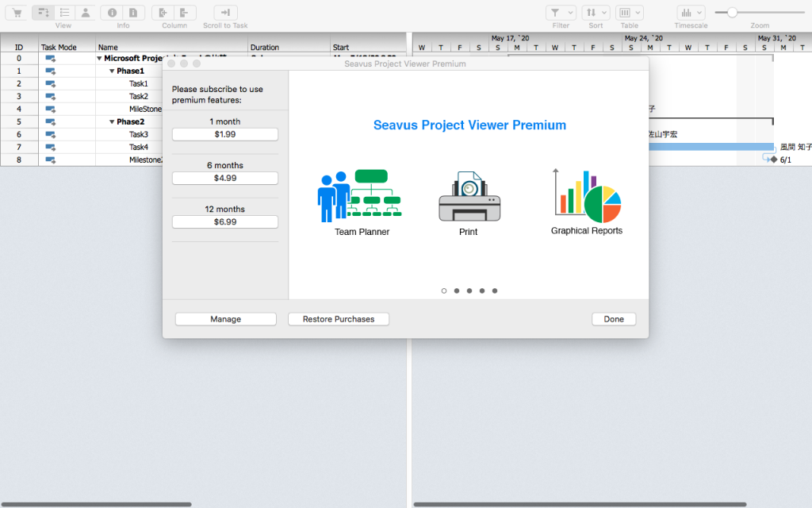Click the Start column header

coord(368,47)
